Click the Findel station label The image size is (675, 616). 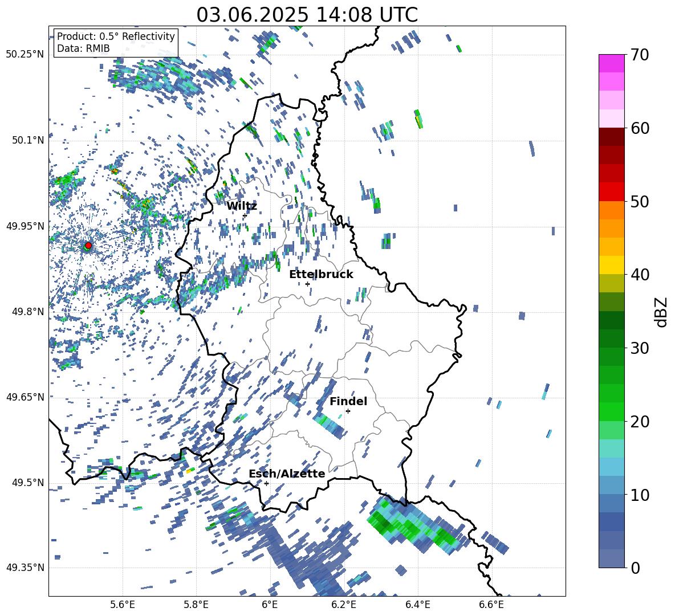pos(348,401)
